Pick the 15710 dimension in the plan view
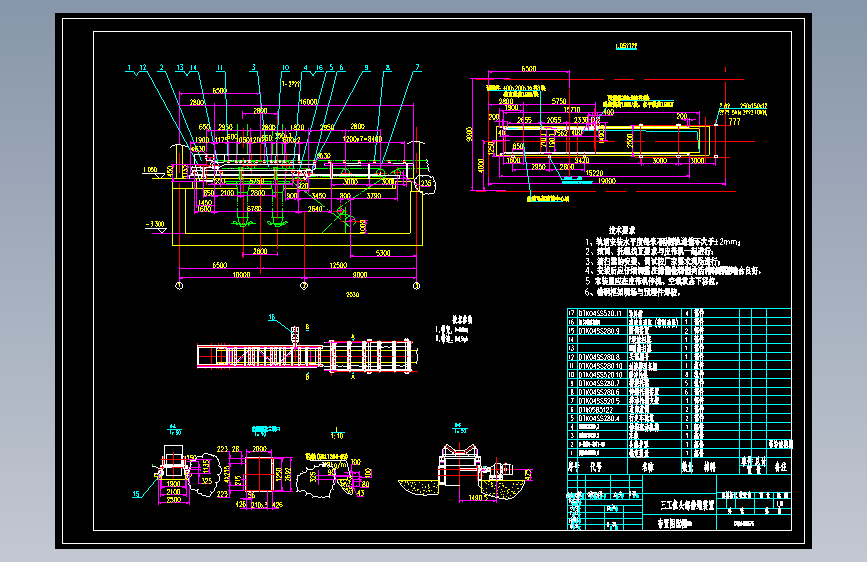 pyautogui.click(x=571, y=110)
